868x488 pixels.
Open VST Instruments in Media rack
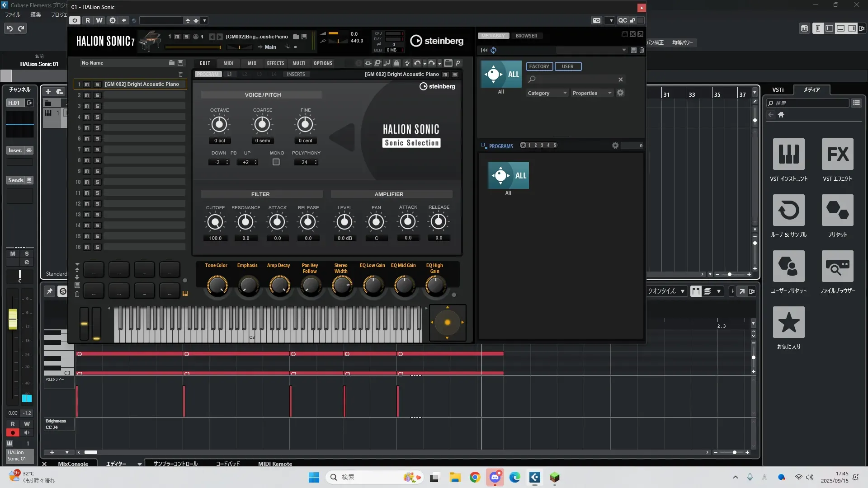pos(788,155)
